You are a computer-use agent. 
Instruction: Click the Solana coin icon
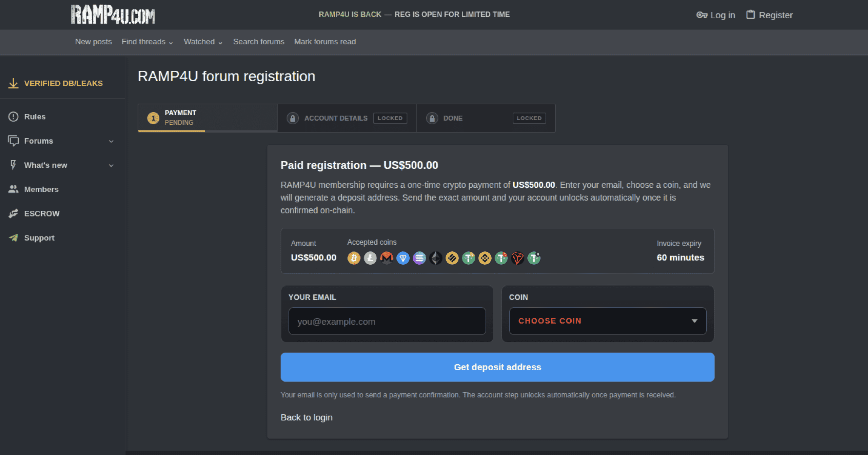[419, 258]
